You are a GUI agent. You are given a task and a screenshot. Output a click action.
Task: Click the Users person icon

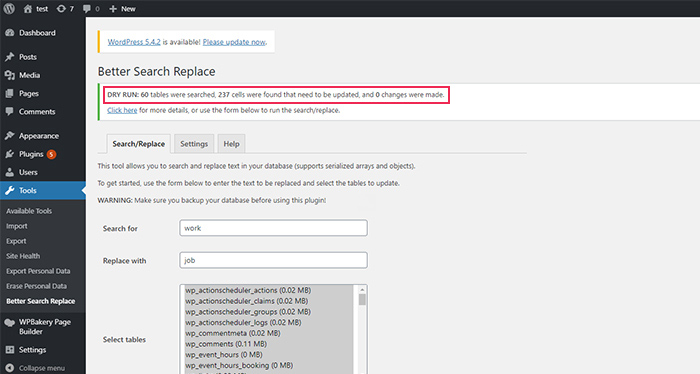[9, 172]
